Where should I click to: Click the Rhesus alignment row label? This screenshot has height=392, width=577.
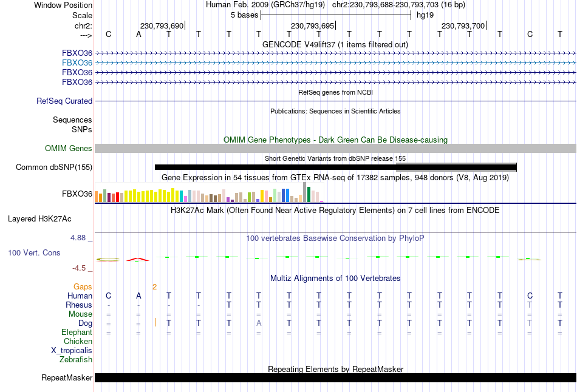tap(79, 305)
